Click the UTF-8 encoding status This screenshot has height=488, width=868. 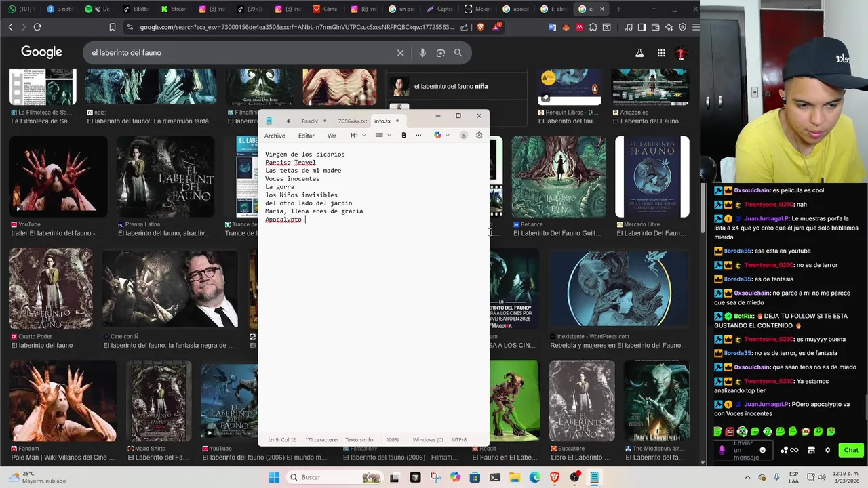(x=459, y=440)
